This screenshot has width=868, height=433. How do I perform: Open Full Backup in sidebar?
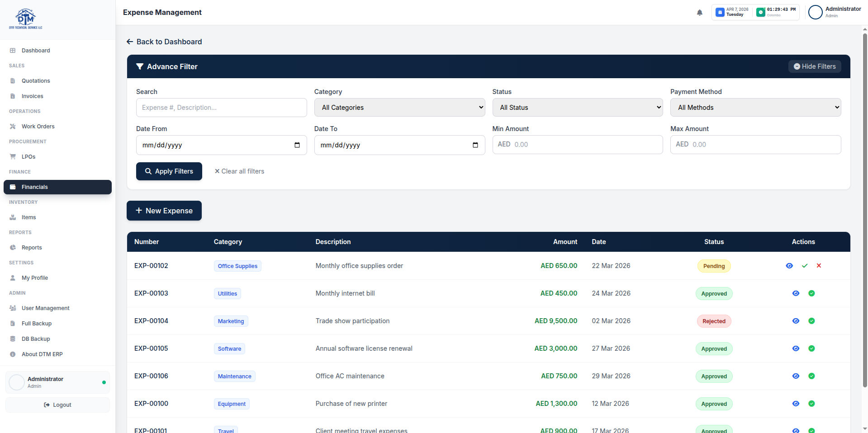point(57,324)
